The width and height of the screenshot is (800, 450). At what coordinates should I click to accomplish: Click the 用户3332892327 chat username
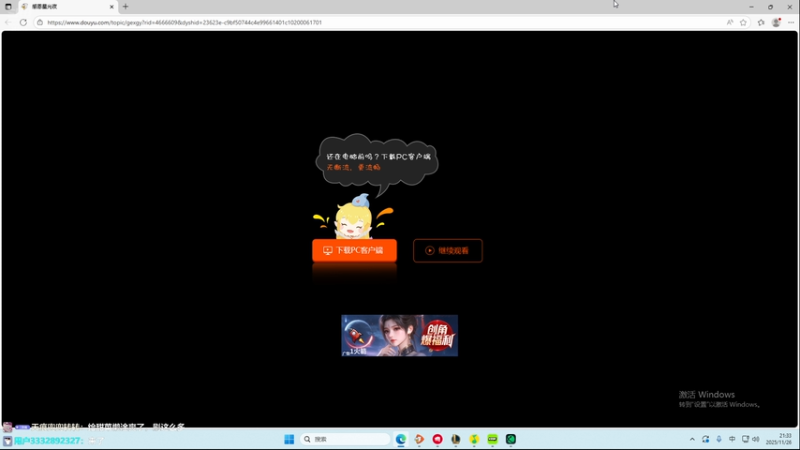48,441
